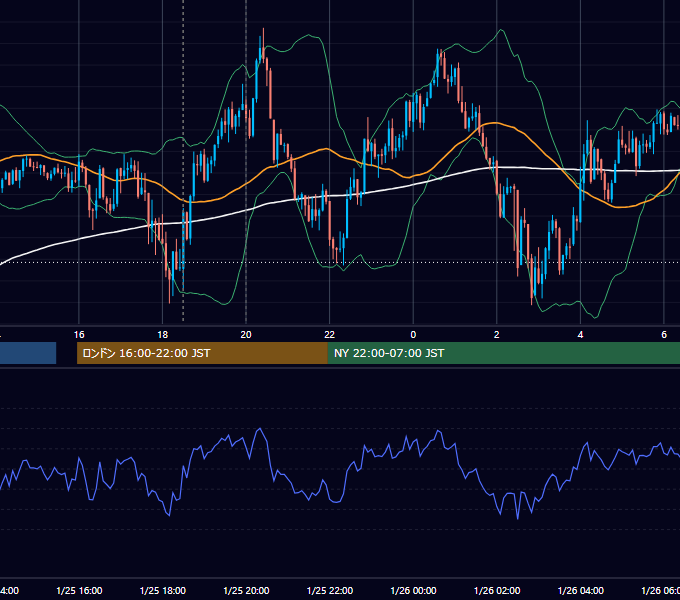Image resolution: width=680 pixels, height=600 pixels.
Task: Click the 6 hour label on chart axis
Action: click(x=664, y=335)
